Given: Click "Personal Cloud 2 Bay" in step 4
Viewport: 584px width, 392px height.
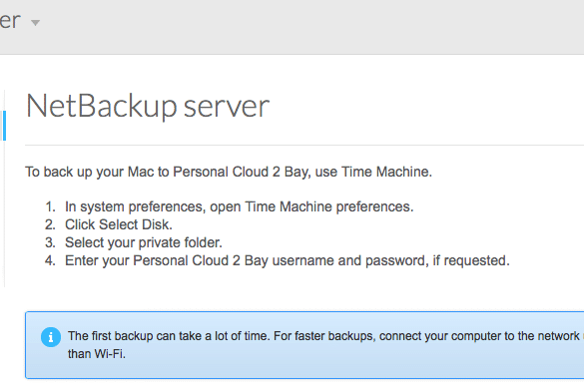Looking at the screenshot, I should tap(201, 260).
